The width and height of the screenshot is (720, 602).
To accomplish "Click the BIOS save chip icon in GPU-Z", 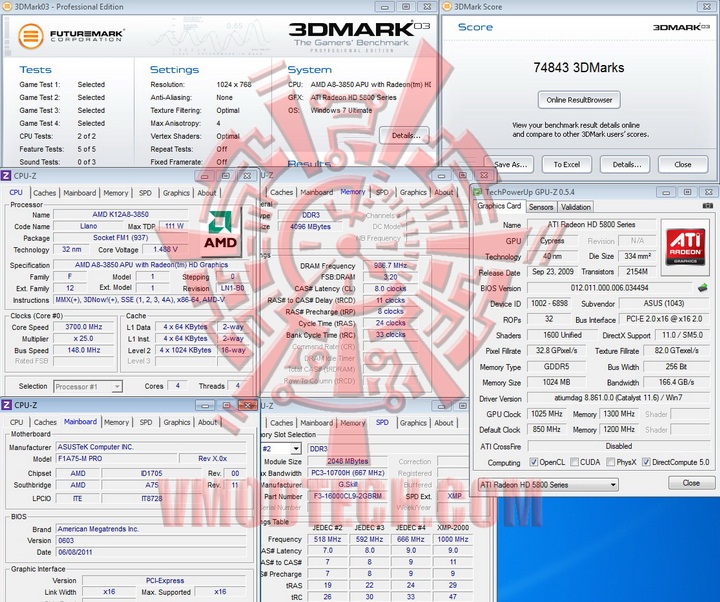I will point(703,288).
